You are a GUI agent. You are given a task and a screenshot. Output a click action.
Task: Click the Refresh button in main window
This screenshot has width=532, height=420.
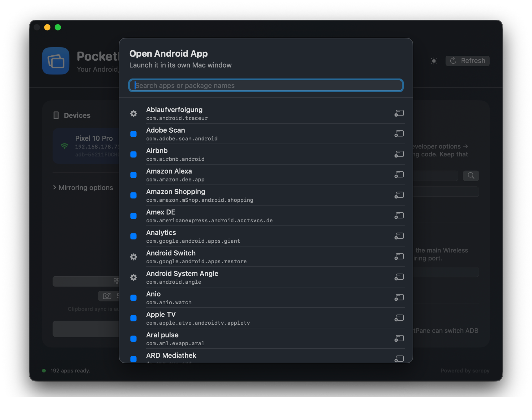point(467,61)
